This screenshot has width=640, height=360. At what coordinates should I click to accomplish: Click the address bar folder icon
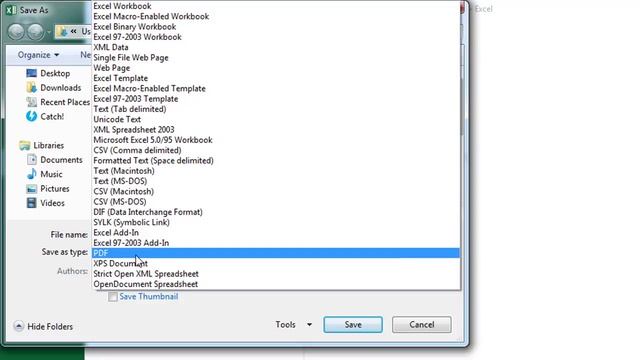tap(62, 31)
